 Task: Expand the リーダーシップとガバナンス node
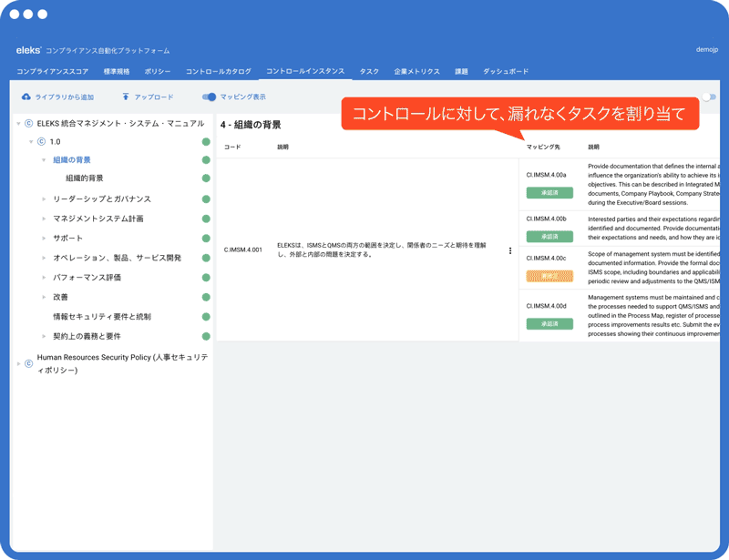click(44, 199)
